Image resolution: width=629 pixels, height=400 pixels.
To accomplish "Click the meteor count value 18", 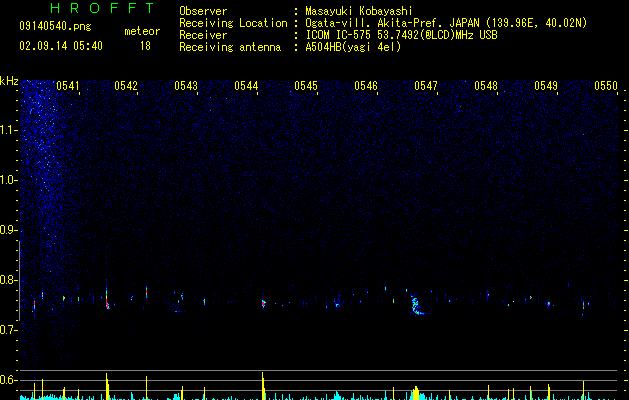I will (x=145, y=46).
